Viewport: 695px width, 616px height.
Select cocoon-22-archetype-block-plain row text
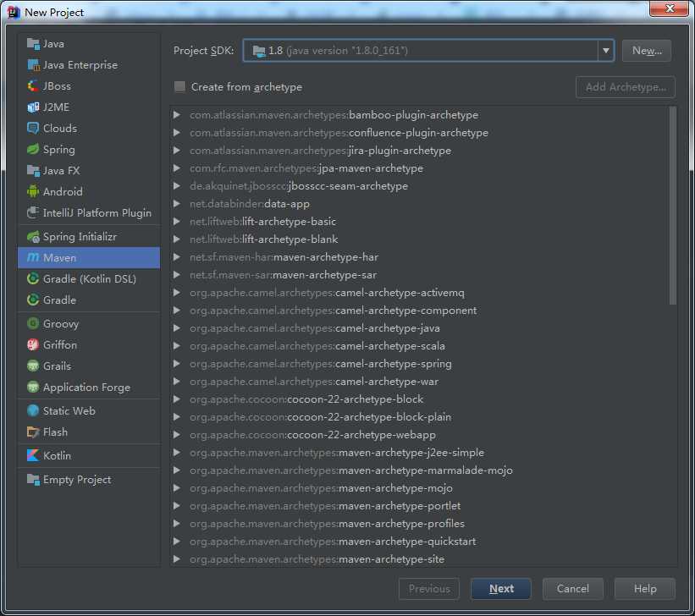(321, 417)
